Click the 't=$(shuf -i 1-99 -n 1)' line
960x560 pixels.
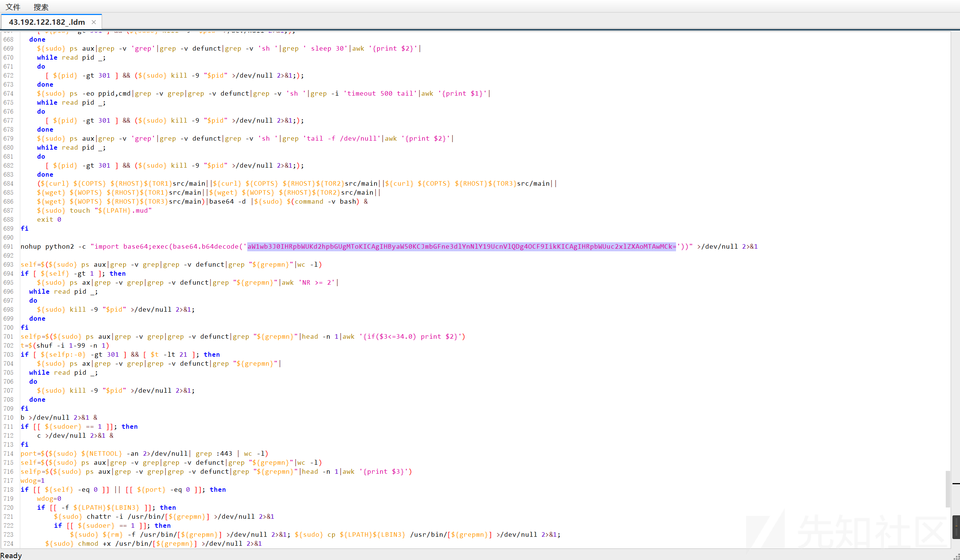65,345
